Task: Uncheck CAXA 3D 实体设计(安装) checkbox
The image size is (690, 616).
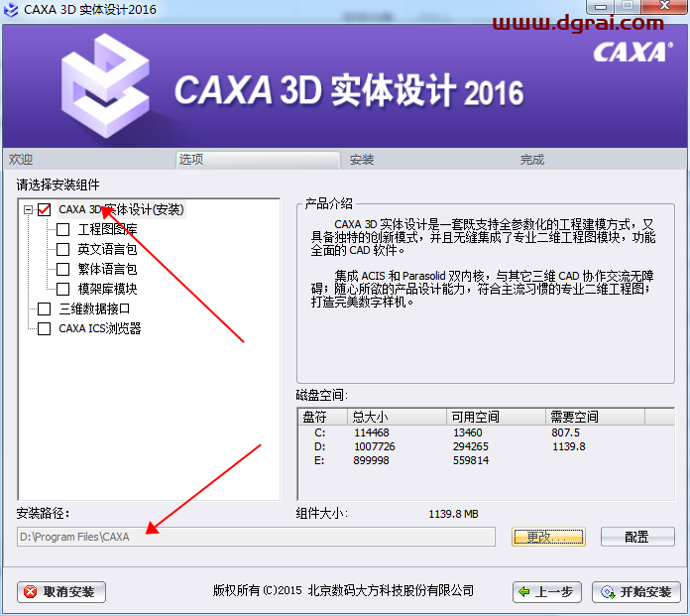Action: pos(44,209)
